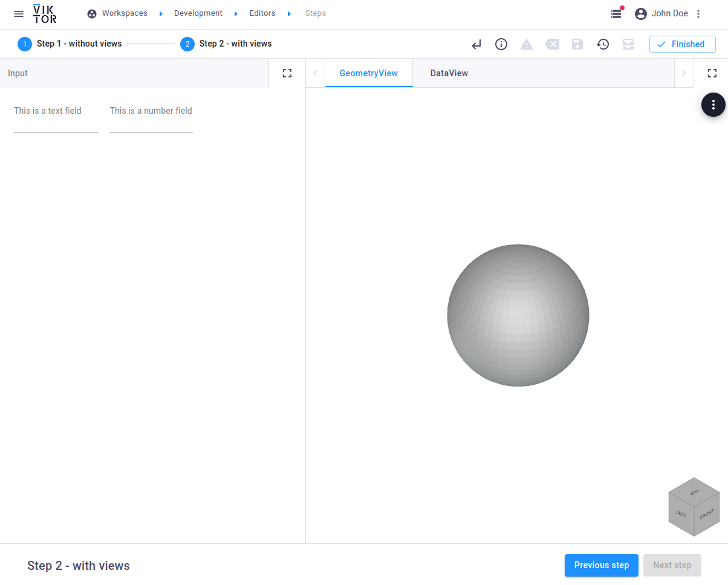Open the revision history icon
The height and width of the screenshot is (585, 728).
[x=603, y=44]
